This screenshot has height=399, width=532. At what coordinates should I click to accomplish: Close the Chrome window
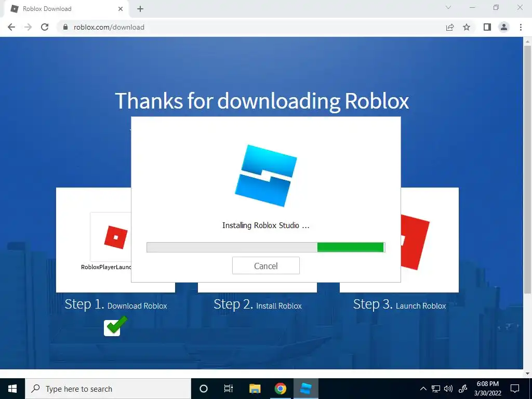point(520,7)
